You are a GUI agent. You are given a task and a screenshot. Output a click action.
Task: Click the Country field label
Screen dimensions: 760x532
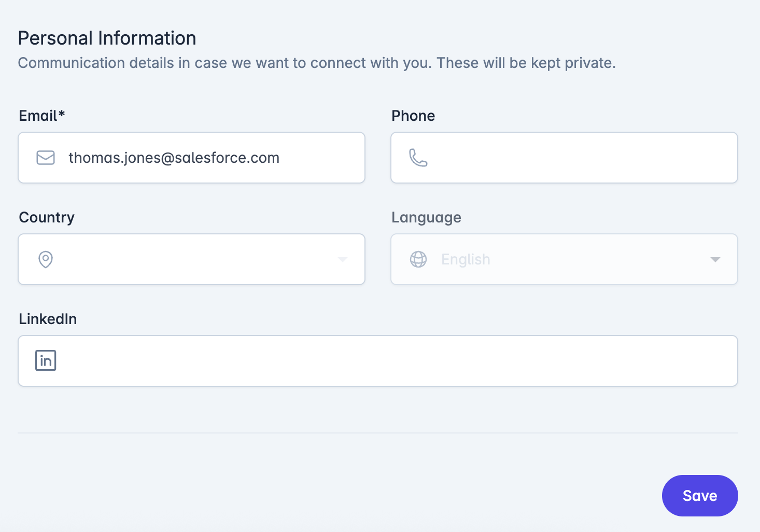click(x=47, y=217)
